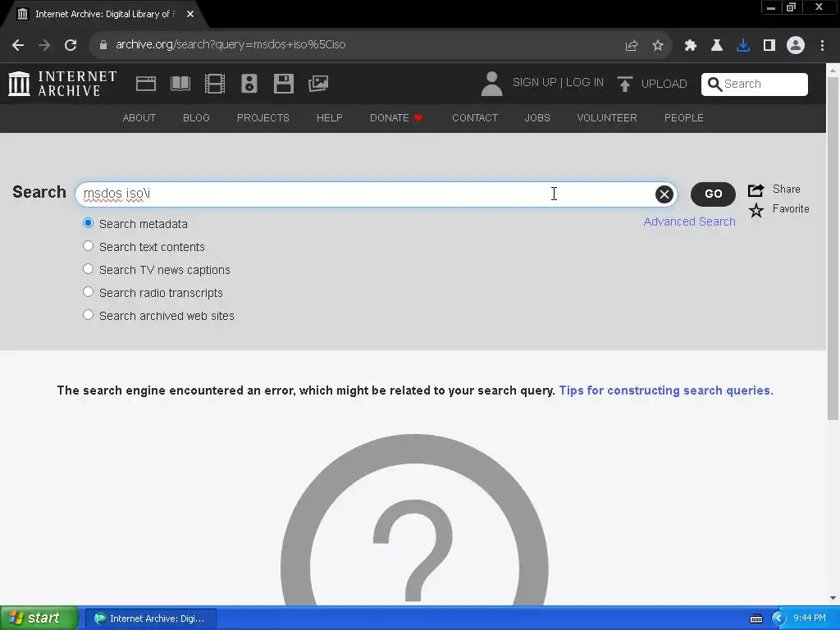
Task: Open the ABOUT menu item
Action: coord(139,118)
